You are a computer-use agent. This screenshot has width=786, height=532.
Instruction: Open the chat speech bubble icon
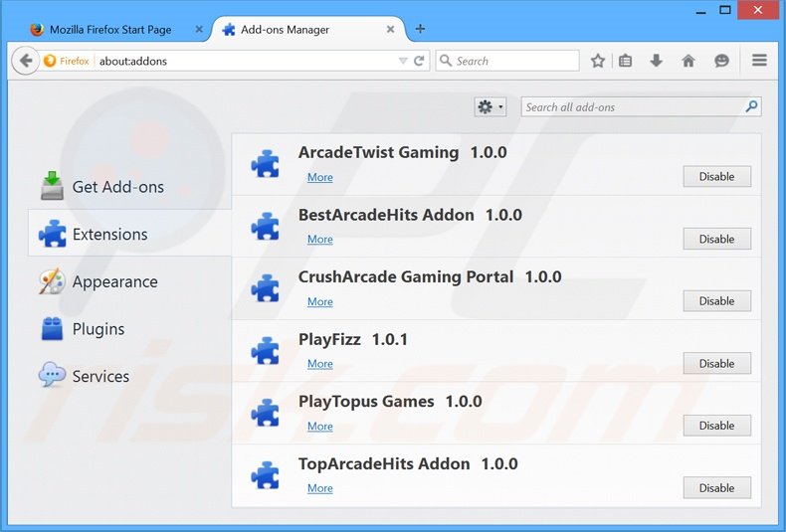point(721,61)
